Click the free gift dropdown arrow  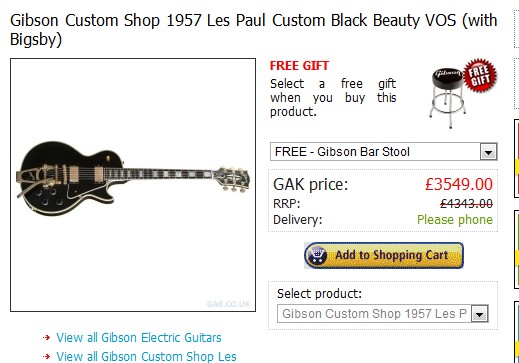tap(489, 152)
